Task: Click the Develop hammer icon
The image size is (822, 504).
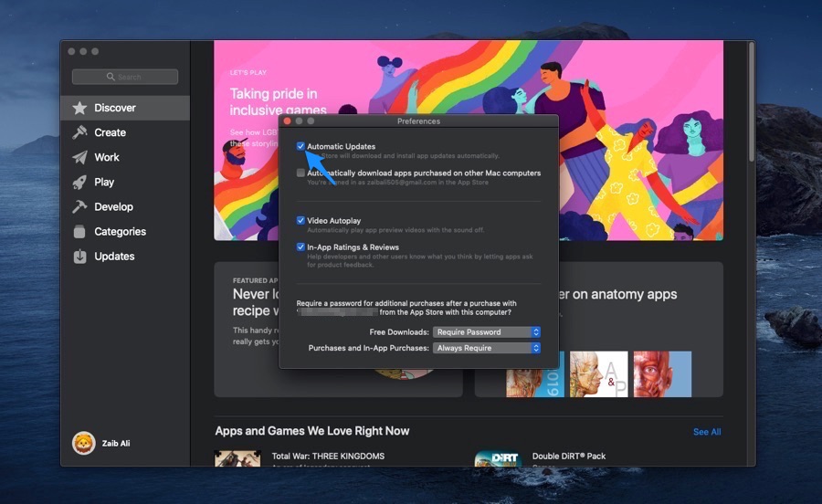Action: click(x=79, y=207)
